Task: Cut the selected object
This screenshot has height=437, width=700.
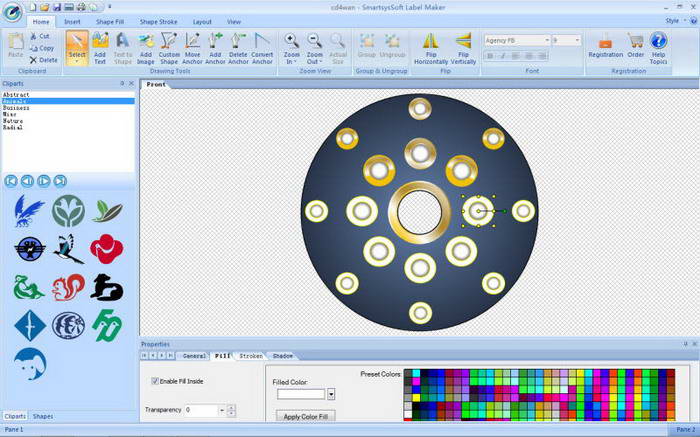Action: coord(40,36)
